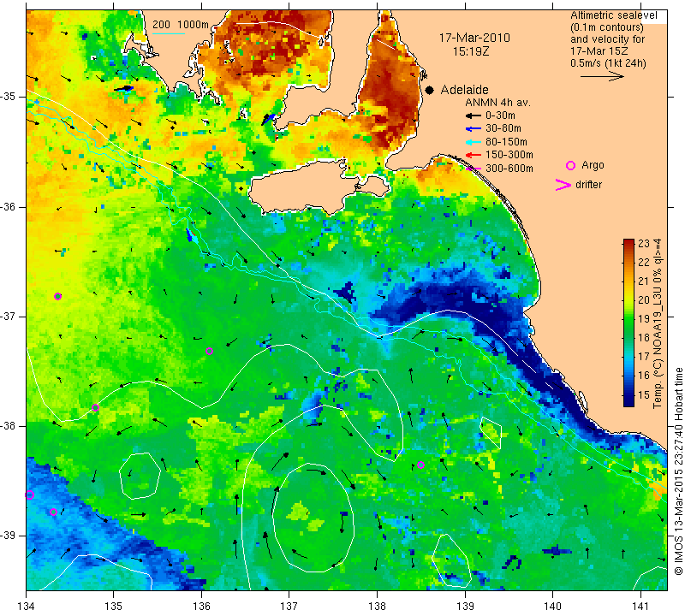Click the blue 30-80m legend arrow

(473, 129)
